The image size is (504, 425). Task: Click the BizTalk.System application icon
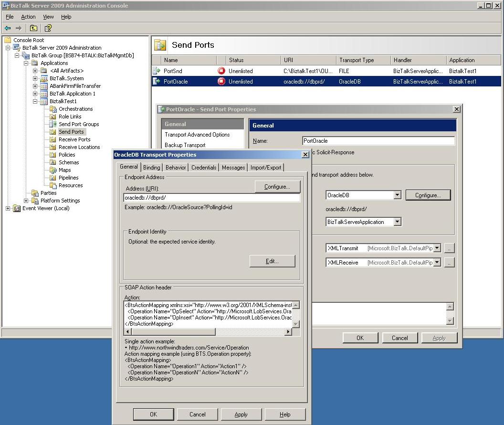pos(44,78)
